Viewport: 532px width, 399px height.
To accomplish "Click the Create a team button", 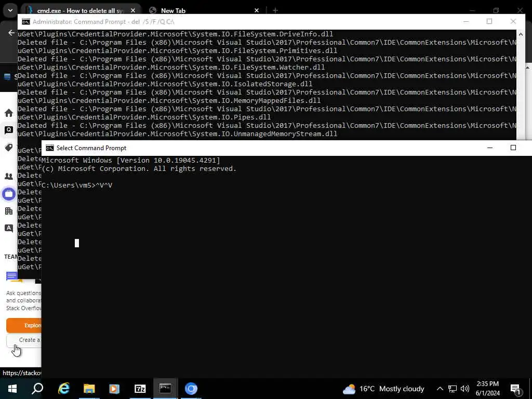I will [24, 340].
